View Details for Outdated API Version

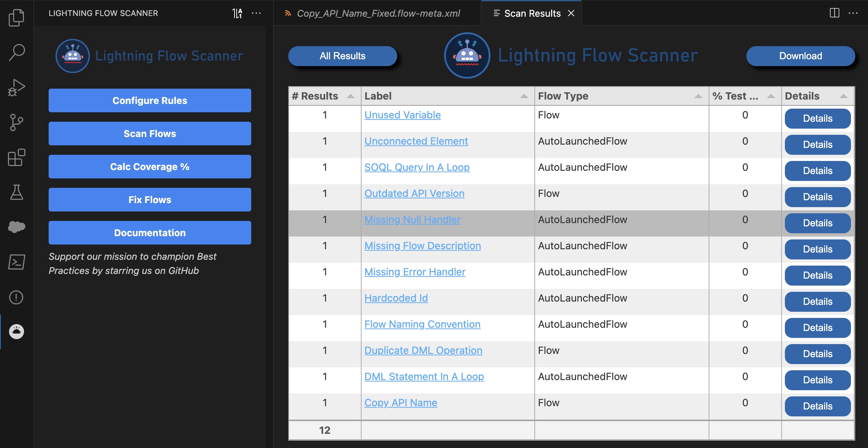point(818,197)
